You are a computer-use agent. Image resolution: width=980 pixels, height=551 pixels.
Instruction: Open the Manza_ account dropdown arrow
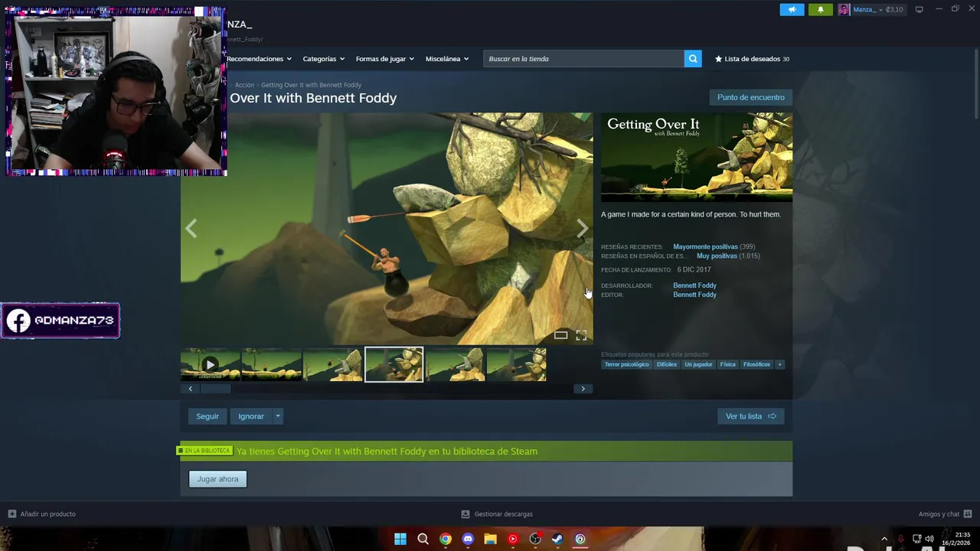tap(881, 9)
